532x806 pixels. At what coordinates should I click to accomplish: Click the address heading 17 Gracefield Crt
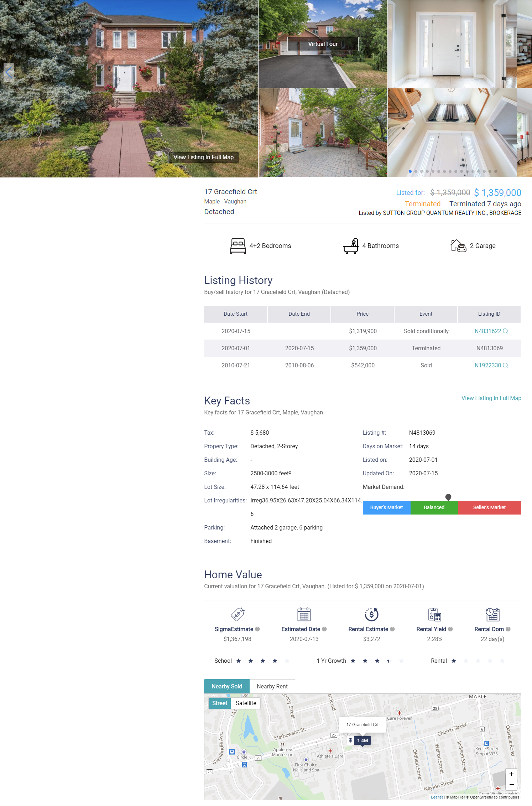point(230,192)
